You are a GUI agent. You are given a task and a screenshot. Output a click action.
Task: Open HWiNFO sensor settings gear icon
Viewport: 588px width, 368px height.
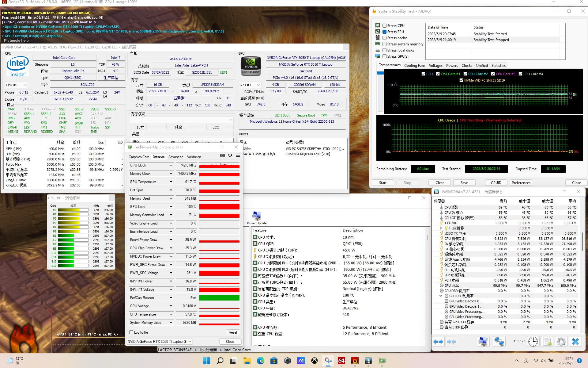pos(561,342)
